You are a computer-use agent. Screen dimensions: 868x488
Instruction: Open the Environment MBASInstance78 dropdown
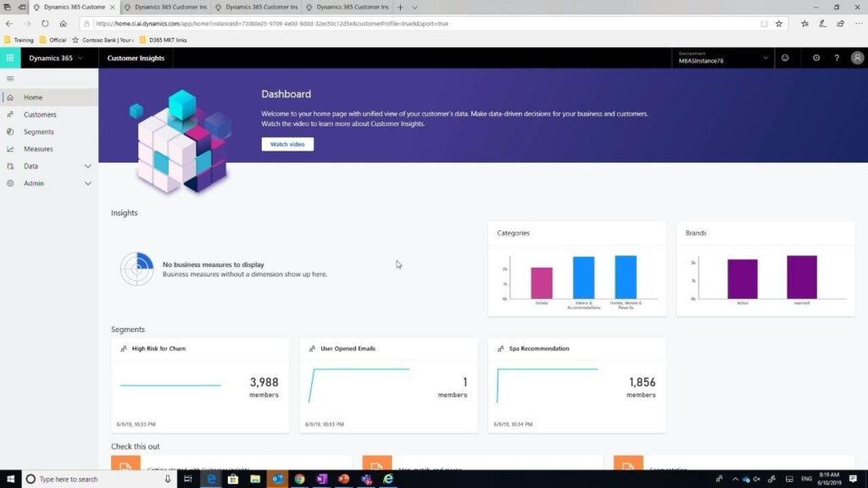click(x=723, y=58)
